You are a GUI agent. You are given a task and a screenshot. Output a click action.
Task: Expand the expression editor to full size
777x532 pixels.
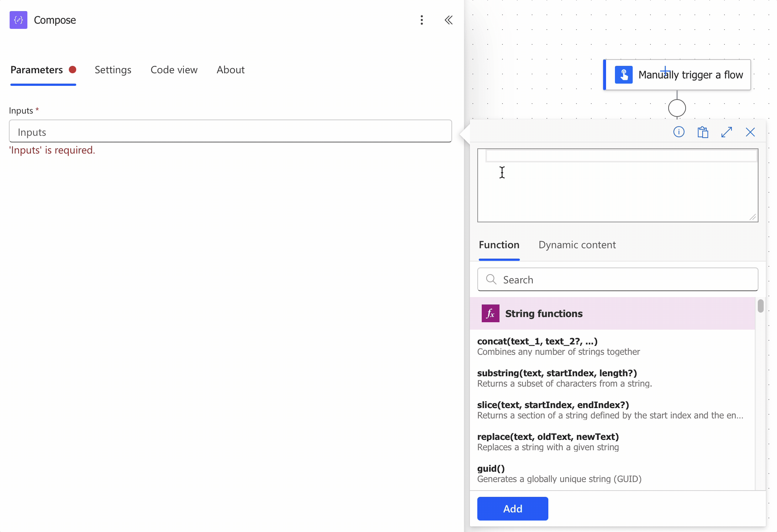[726, 132]
